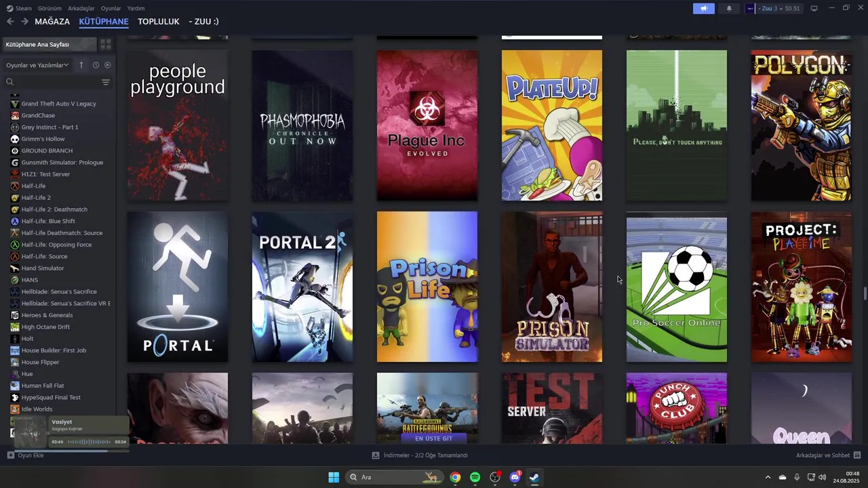
Task: Select Human Fall Flat in sidebar
Action: pos(43,386)
